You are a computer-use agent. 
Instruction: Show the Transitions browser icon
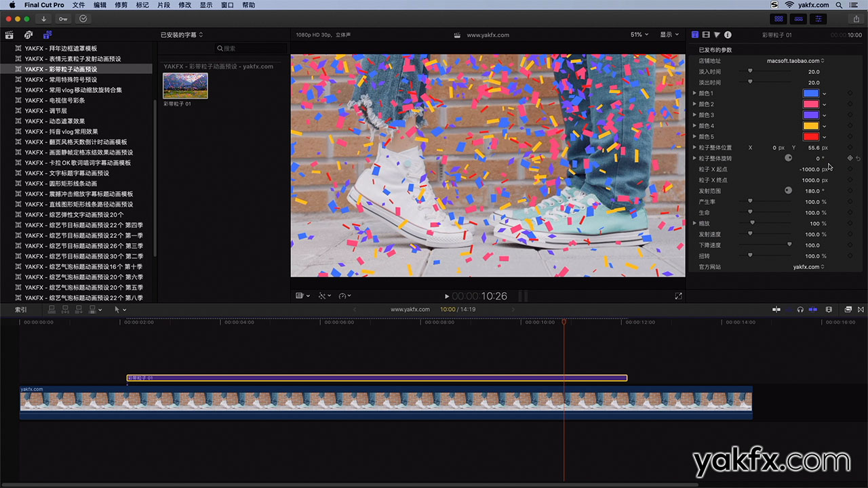point(862,310)
